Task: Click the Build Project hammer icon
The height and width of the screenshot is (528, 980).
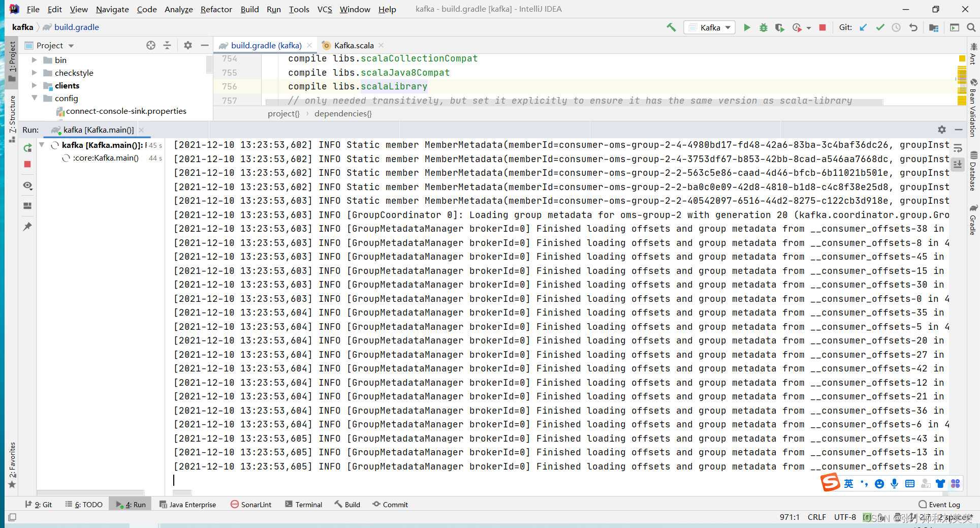Action: (x=671, y=27)
